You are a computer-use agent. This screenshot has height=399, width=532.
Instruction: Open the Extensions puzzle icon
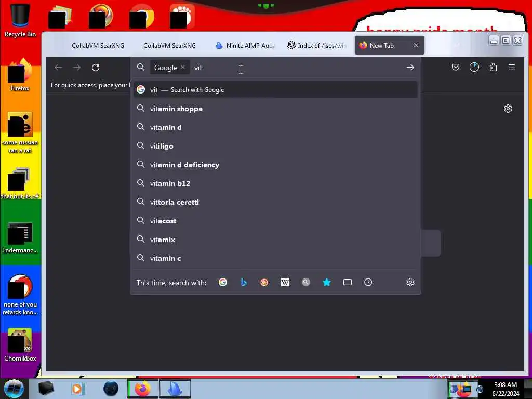493,67
